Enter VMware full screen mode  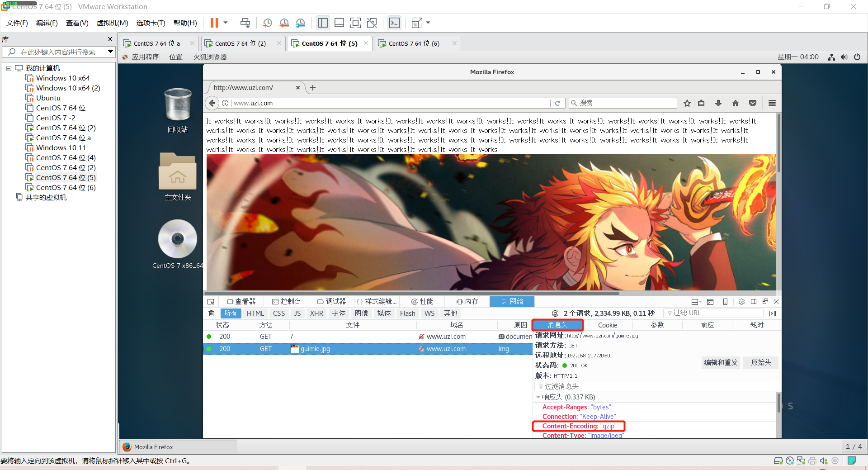tap(355, 23)
